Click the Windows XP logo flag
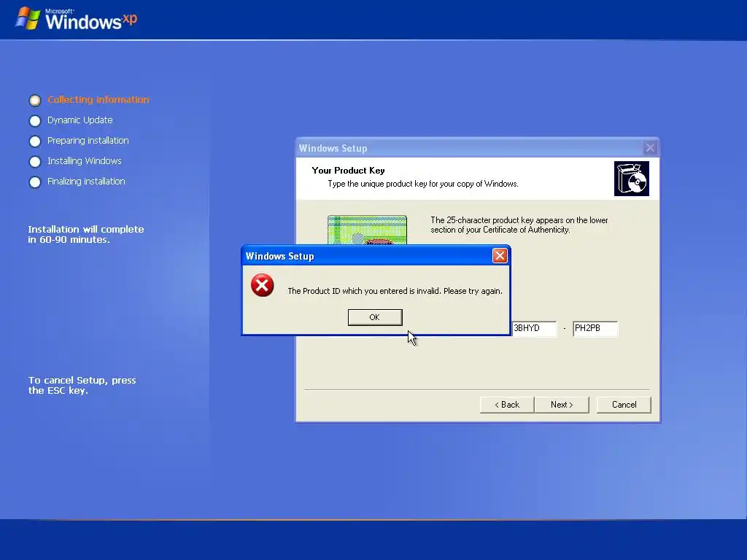Screen dimensions: 747x560 (28, 18)
